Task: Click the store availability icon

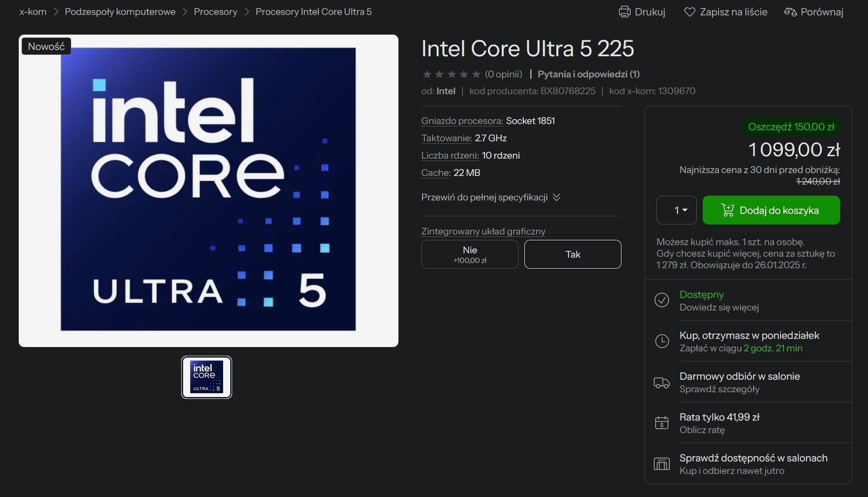Action: pyautogui.click(x=662, y=464)
